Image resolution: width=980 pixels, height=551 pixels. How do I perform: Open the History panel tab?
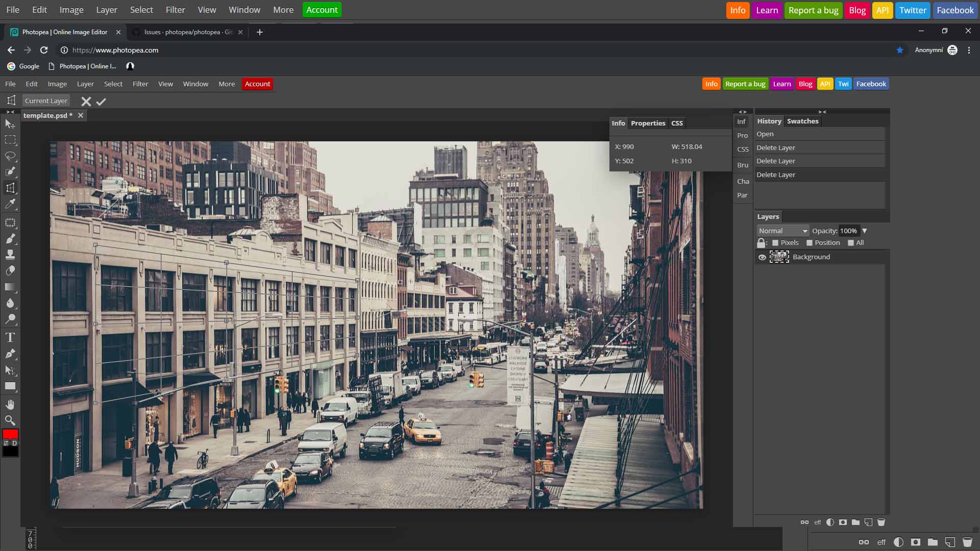tap(768, 120)
